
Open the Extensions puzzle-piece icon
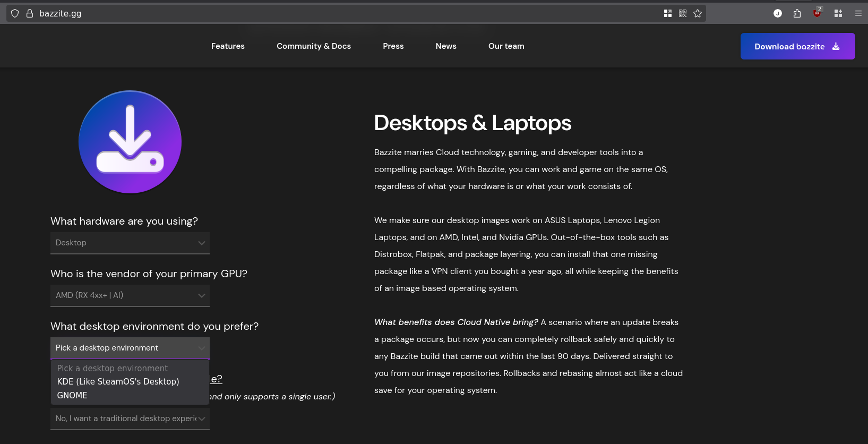[x=797, y=13]
